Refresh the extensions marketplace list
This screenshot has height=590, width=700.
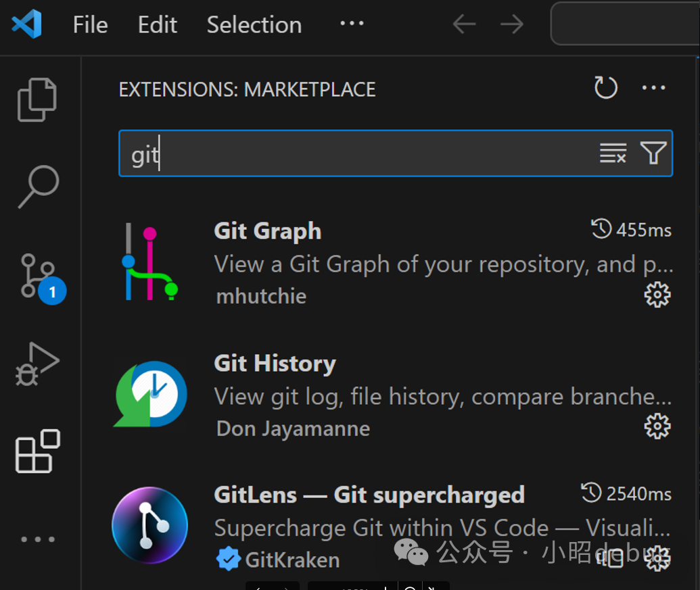tap(605, 87)
